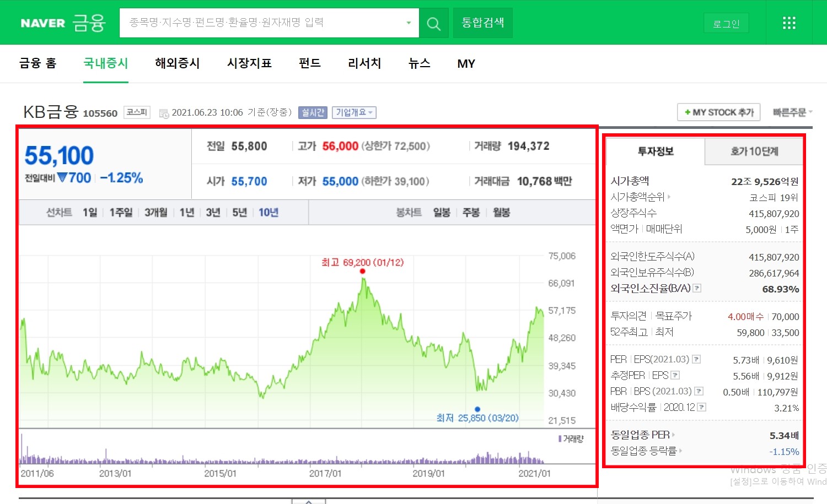
Task: Open the 펀드 menu
Action: [310, 63]
